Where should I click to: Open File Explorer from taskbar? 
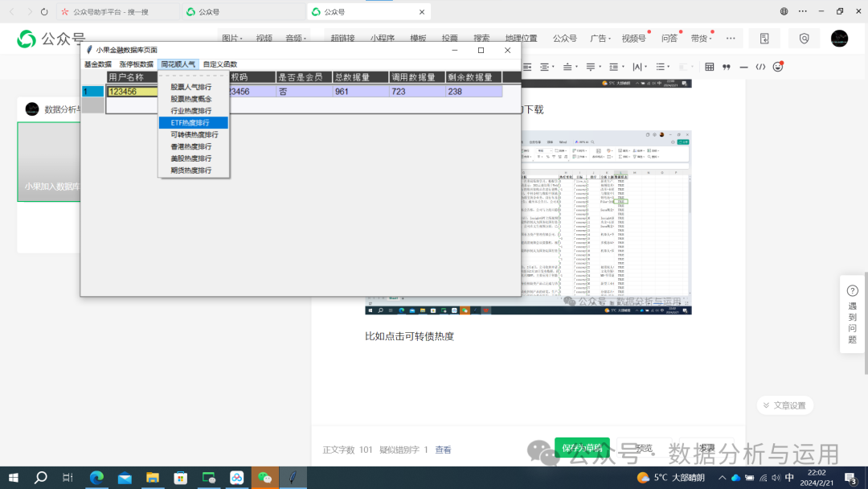click(x=153, y=478)
